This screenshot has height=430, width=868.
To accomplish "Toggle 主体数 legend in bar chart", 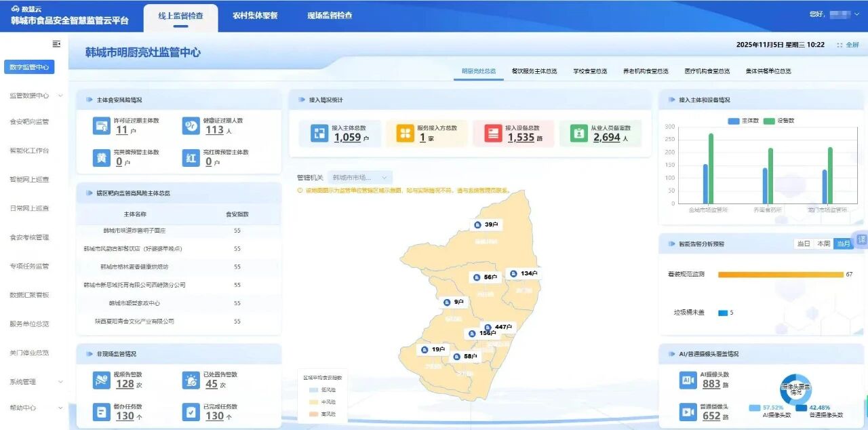I will (743, 121).
